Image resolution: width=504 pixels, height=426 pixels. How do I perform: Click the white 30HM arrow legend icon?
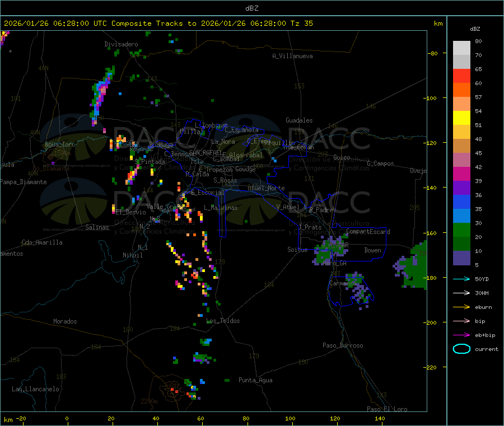click(461, 293)
